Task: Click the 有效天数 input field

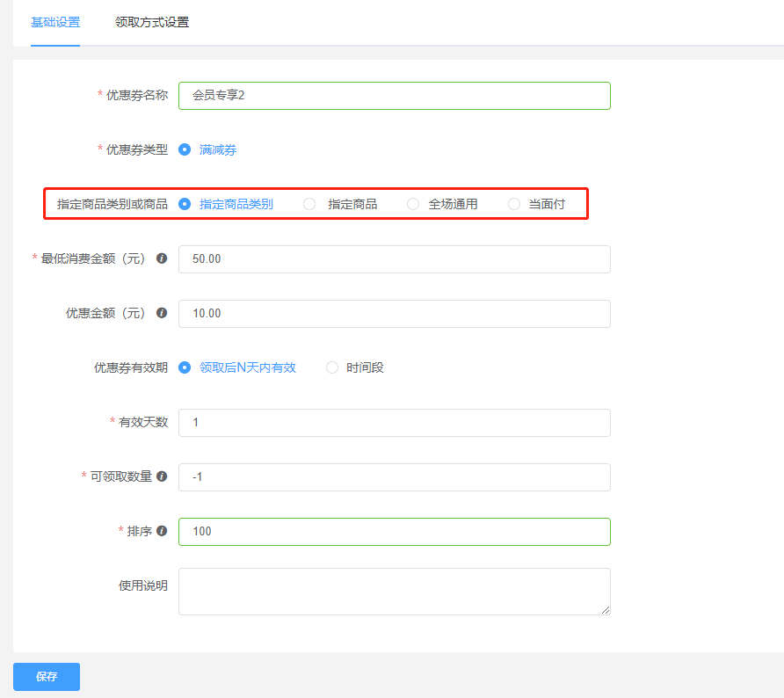Action: (394, 423)
